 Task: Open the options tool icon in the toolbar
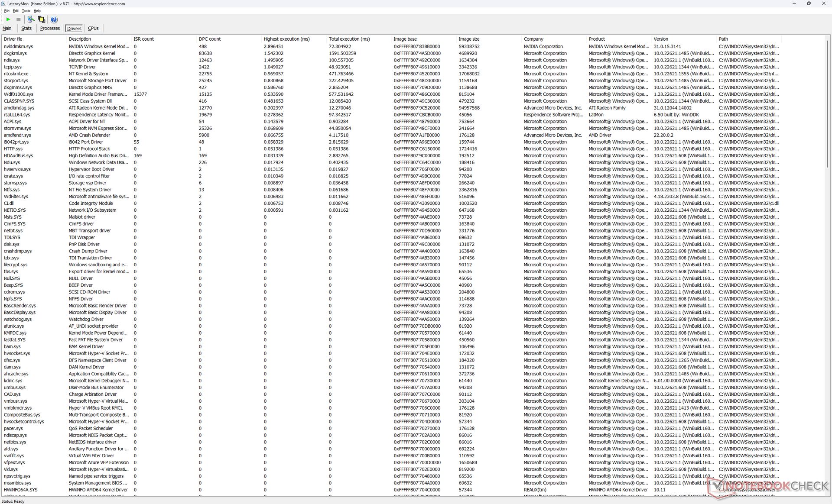pyautogui.click(x=31, y=19)
